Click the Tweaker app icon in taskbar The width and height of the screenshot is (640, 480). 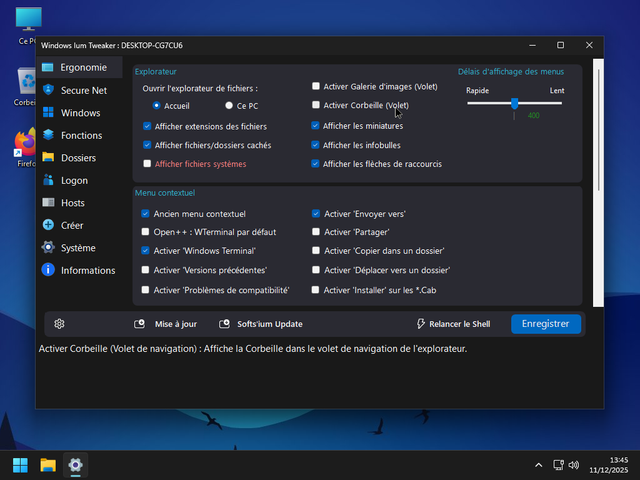point(76,464)
